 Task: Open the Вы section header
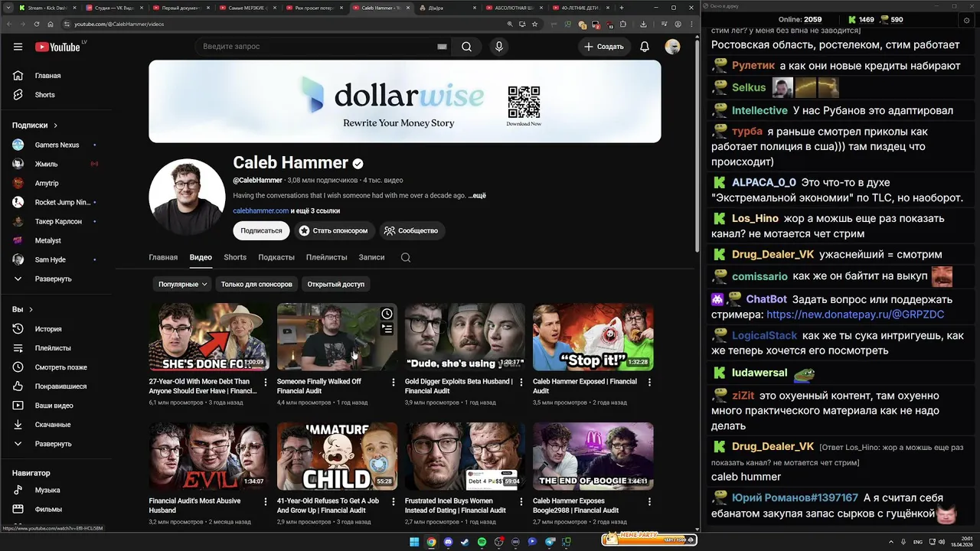[x=22, y=309]
